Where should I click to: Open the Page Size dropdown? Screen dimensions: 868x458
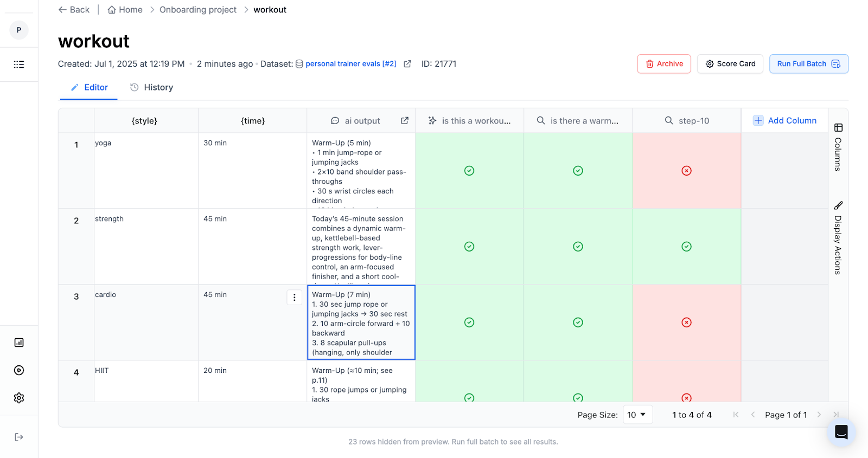point(637,415)
